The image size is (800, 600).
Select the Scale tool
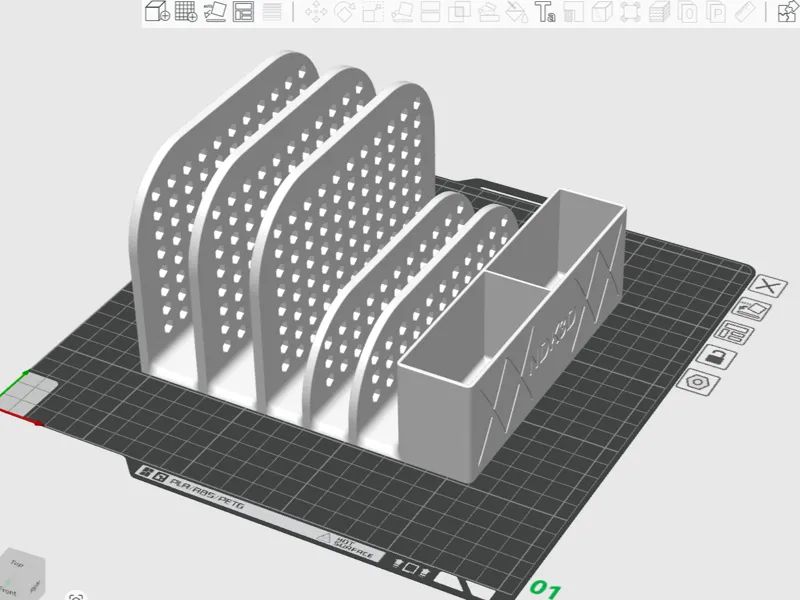coord(373,12)
